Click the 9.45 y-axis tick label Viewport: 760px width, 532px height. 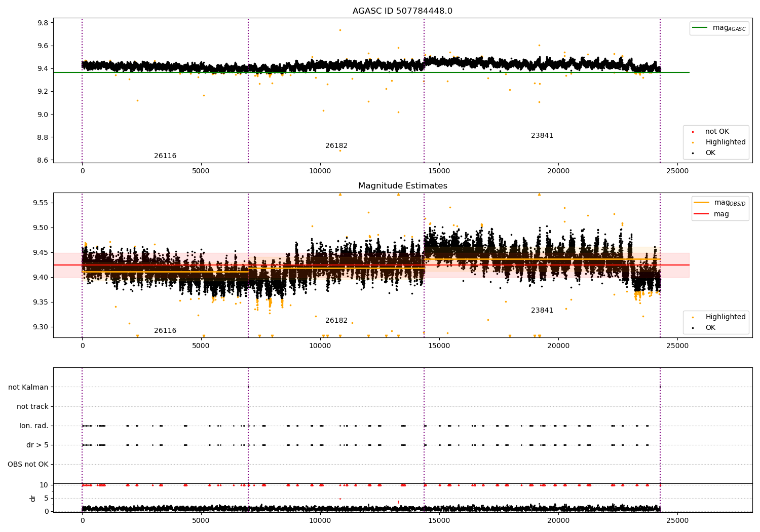point(41,252)
